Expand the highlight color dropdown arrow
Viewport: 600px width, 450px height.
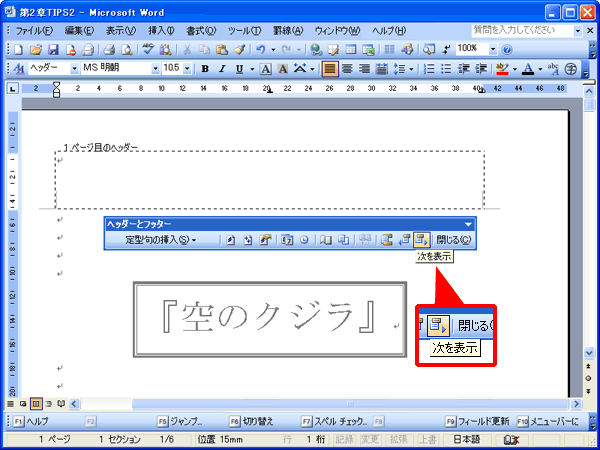(515, 69)
